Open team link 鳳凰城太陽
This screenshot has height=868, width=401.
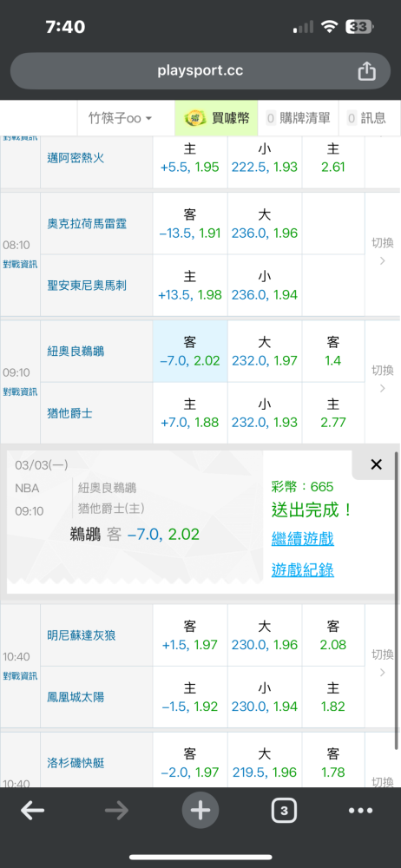[x=76, y=697]
